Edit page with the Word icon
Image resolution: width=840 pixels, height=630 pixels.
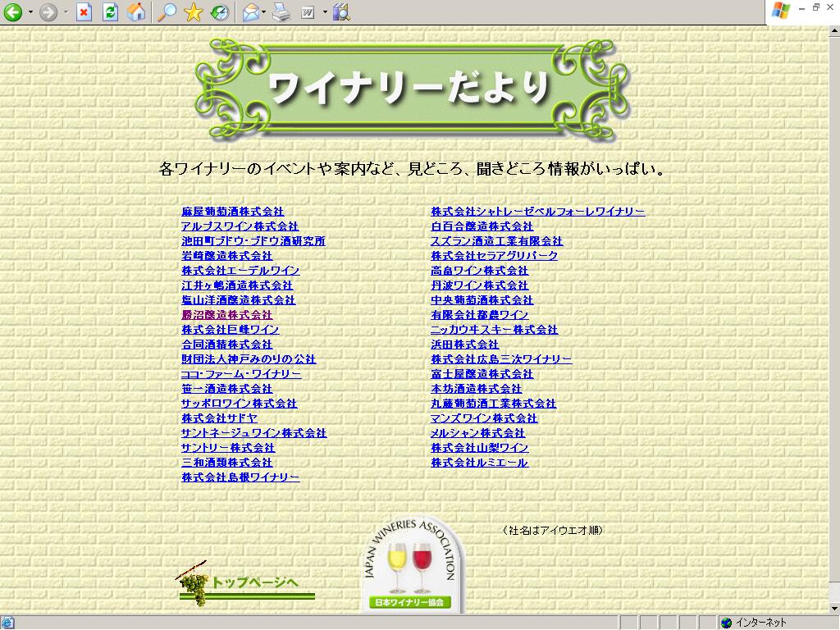pos(308,11)
